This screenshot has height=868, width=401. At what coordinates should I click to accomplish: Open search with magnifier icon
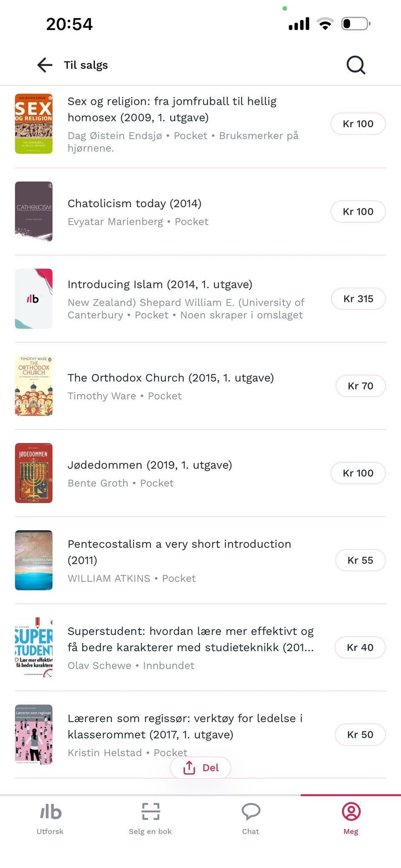pyautogui.click(x=355, y=65)
